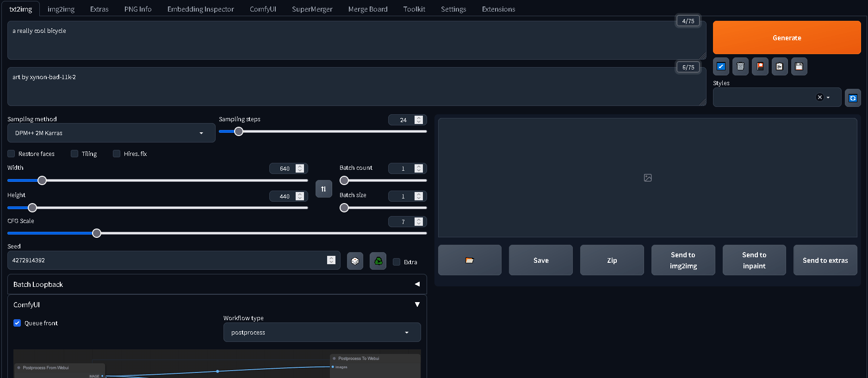The height and width of the screenshot is (378, 868).
Task: Switch to the img2img tab
Action: (61, 9)
